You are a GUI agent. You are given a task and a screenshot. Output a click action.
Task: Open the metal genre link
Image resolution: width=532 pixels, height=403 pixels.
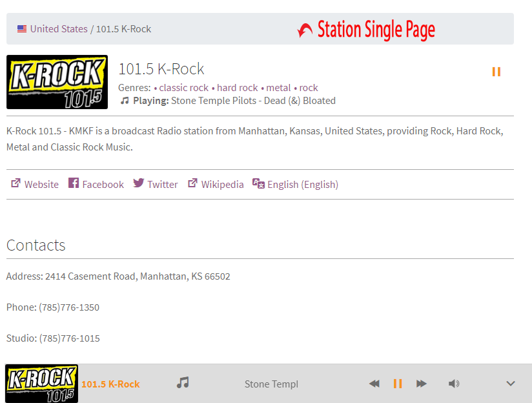(x=278, y=88)
